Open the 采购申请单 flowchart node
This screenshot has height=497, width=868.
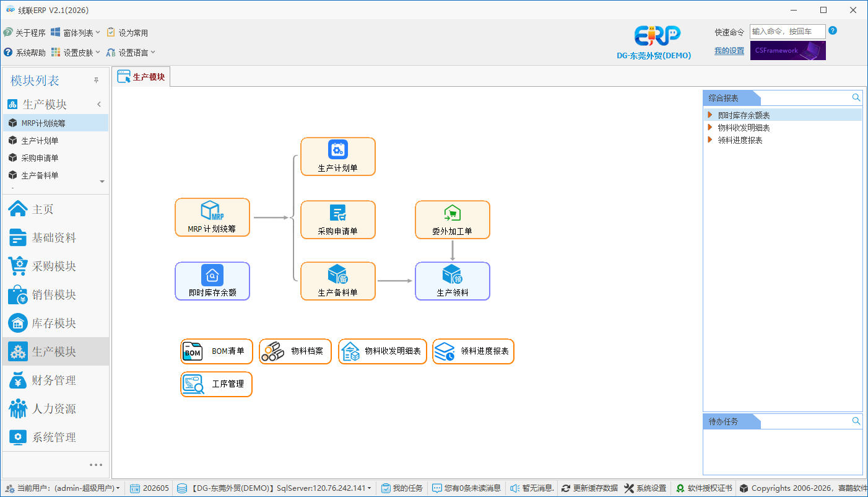(x=338, y=220)
